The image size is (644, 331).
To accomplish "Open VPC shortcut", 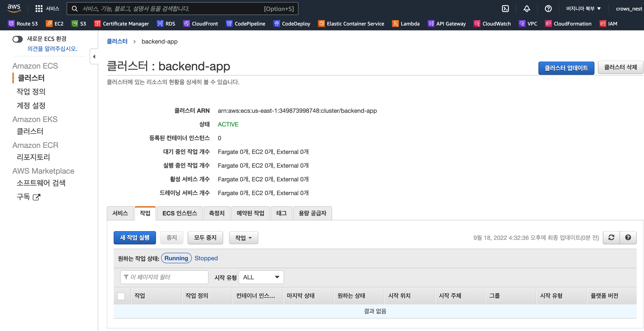I will click(x=528, y=24).
